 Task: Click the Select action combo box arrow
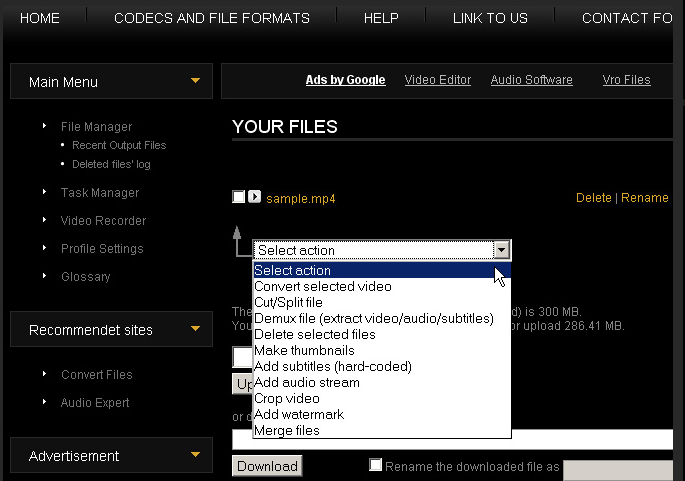(x=502, y=250)
